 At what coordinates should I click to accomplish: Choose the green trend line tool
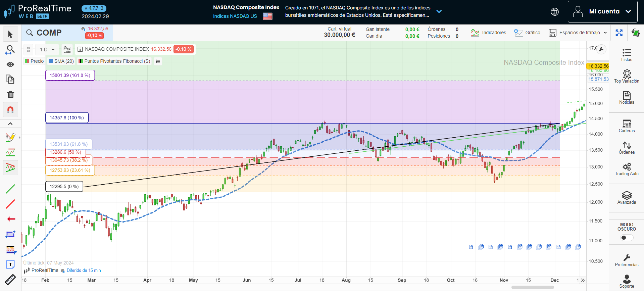tap(10, 189)
